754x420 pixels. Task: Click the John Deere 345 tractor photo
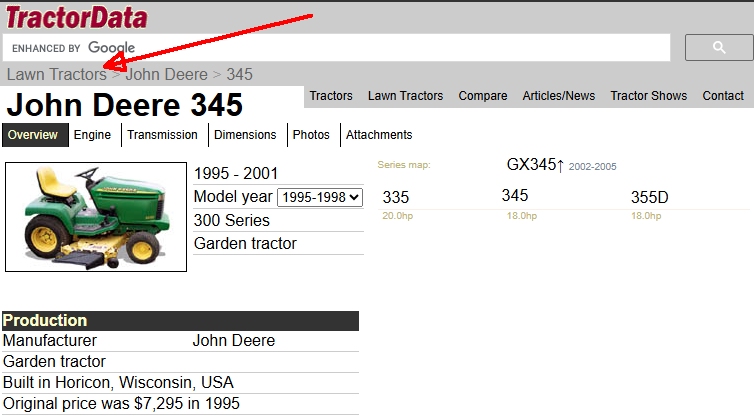[x=96, y=217]
